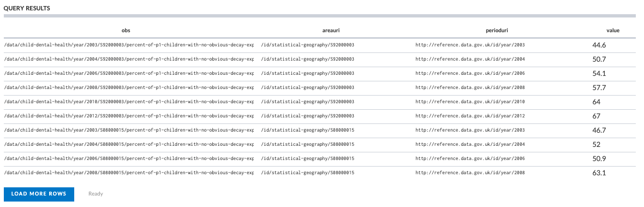Viewport: 644px width, 207px height.
Task: Click value cell 67
Action: 597,116
